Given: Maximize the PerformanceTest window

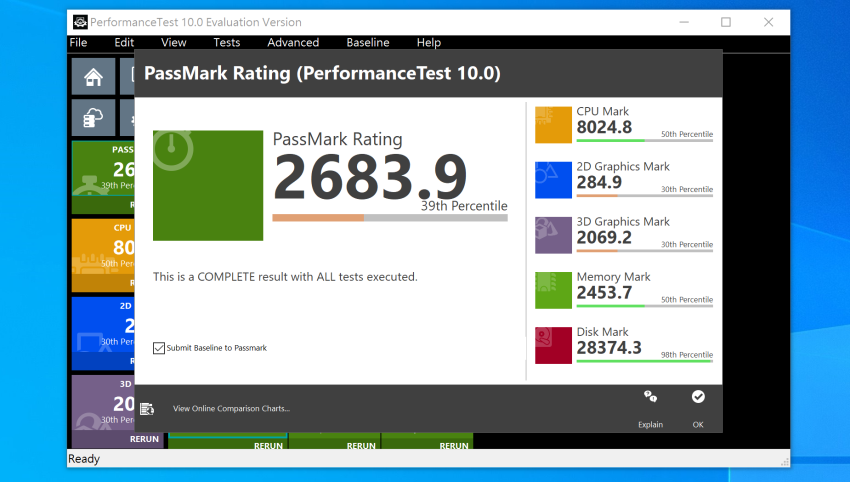Looking at the screenshot, I should point(726,22).
